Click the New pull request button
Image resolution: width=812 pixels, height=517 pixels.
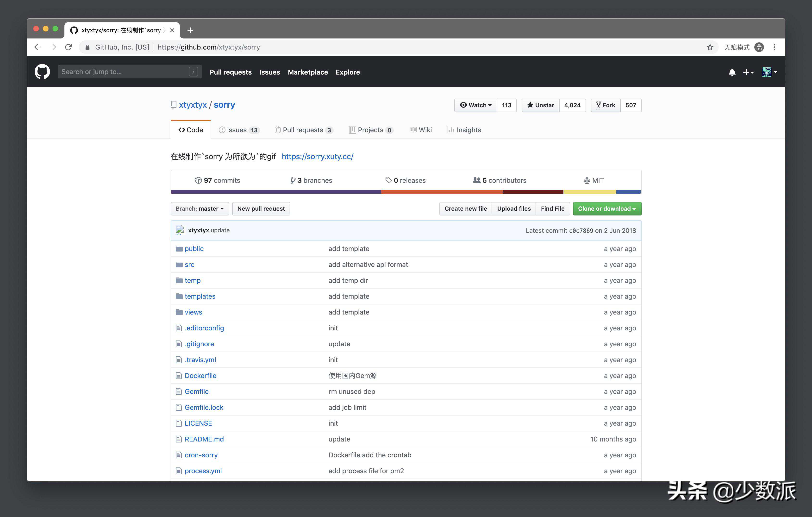tap(261, 209)
